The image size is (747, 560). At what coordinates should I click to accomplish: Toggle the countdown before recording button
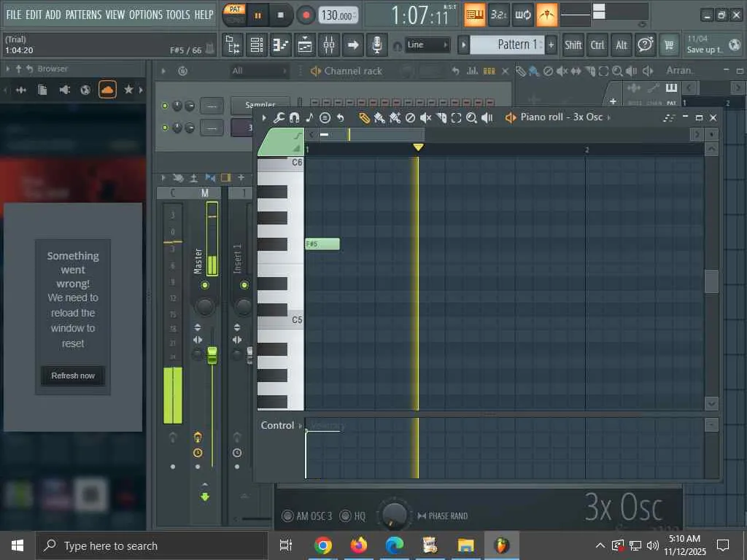click(x=498, y=15)
